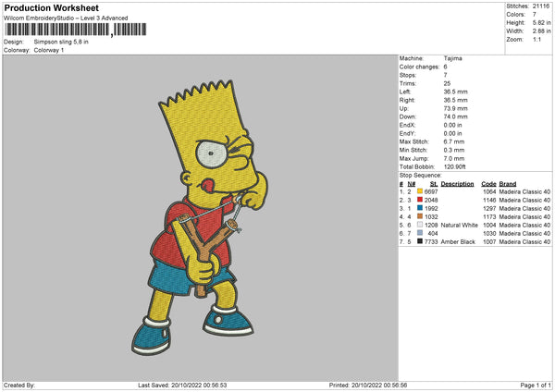Viewport: 555px width, 392px height.
Task: Click the 'Natural White' description
Action: 460,225
